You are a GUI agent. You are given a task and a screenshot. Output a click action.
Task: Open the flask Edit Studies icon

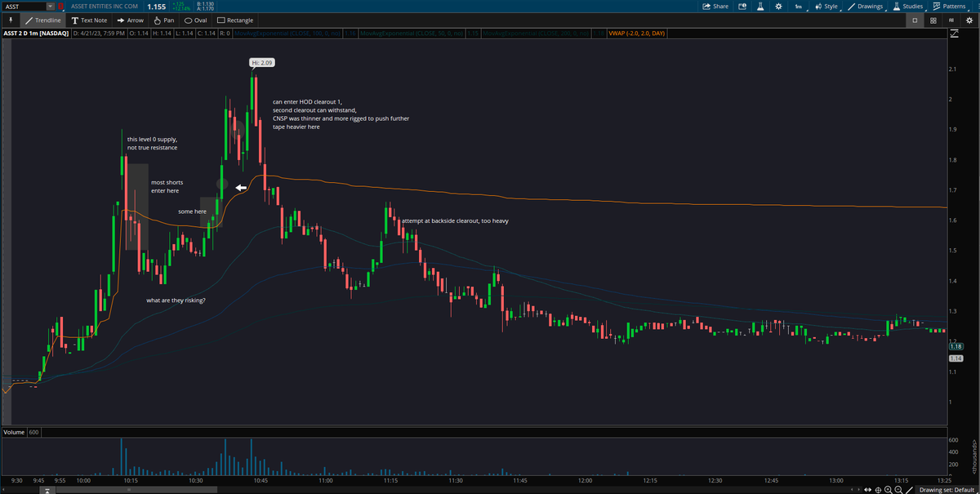point(759,7)
